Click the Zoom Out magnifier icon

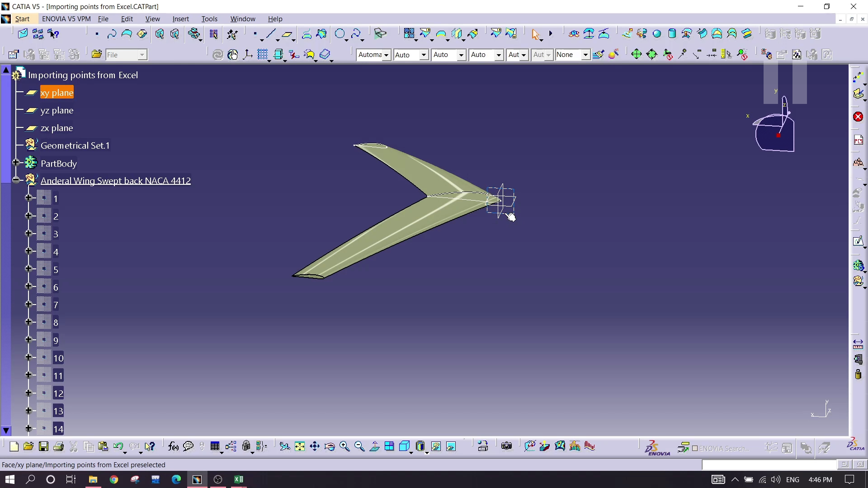point(359,446)
